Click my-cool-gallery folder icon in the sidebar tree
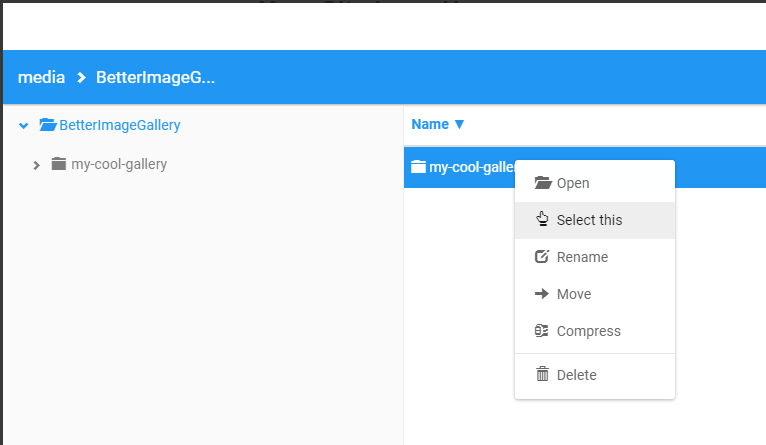The height and width of the screenshot is (445, 766). tap(59, 164)
